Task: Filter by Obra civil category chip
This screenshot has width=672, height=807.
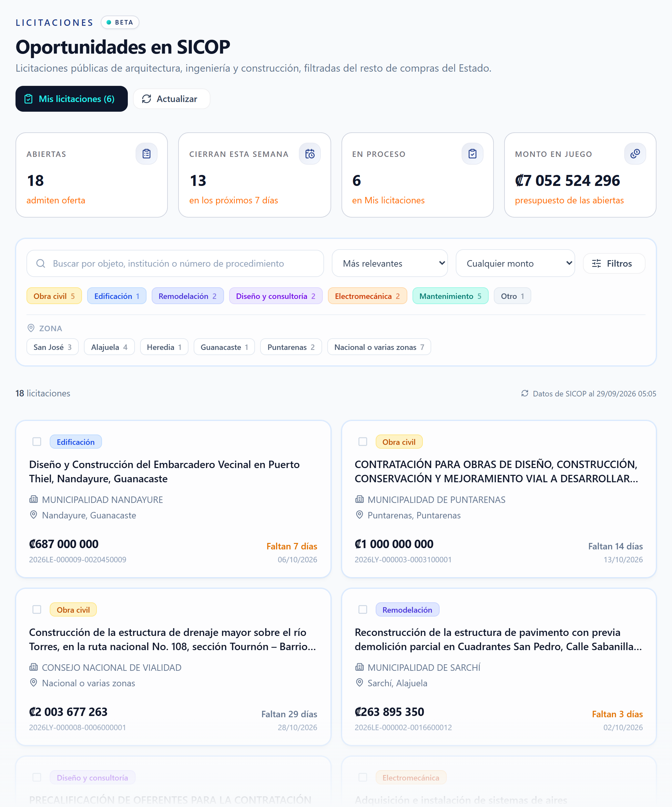Action: point(54,296)
